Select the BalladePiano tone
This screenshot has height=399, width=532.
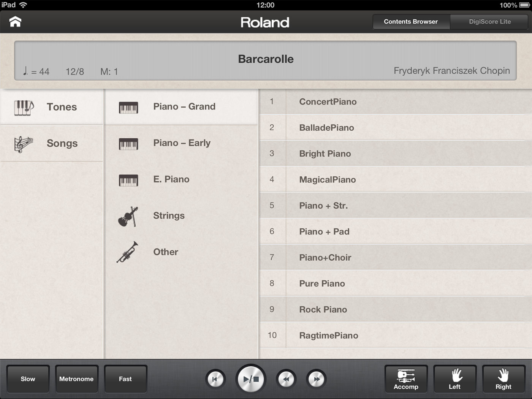click(x=396, y=127)
